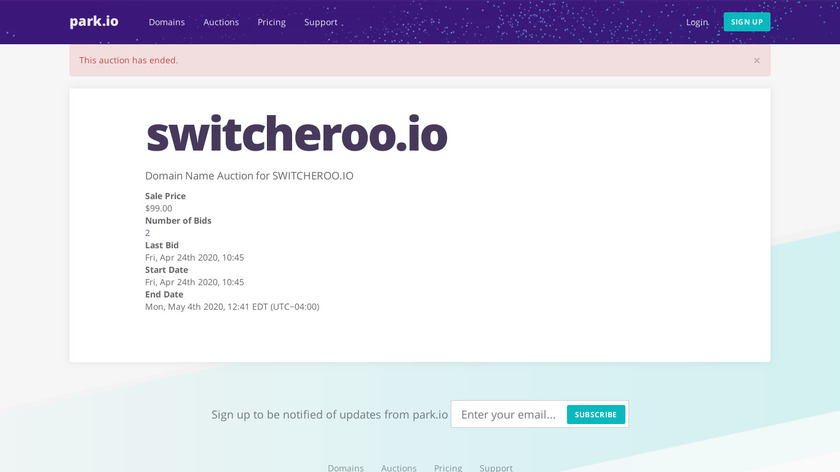The height and width of the screenshot is (472, 840).
Task: Open the footer Auctions link
Action: click(399, 468)
